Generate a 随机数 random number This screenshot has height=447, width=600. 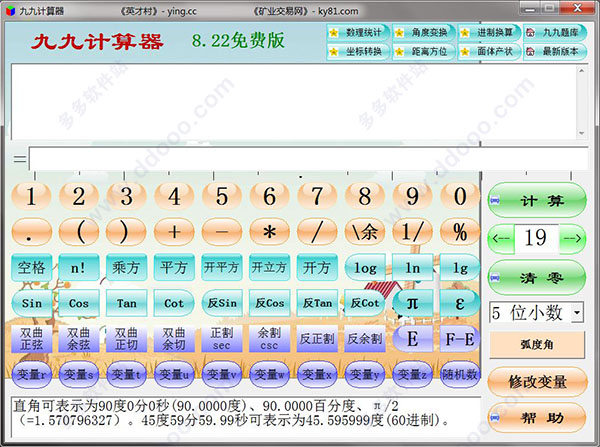(x=460, y=374)
